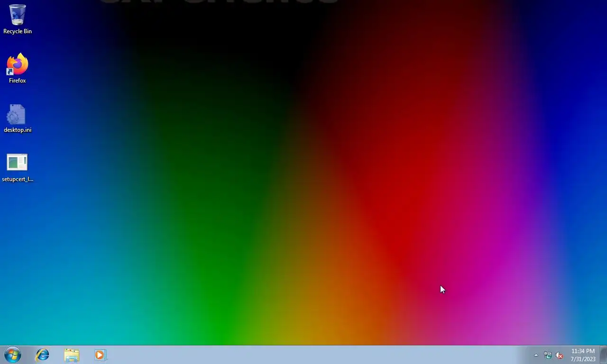Select the setupcert file icon
607x364 pixels.
tap(18, 168)
